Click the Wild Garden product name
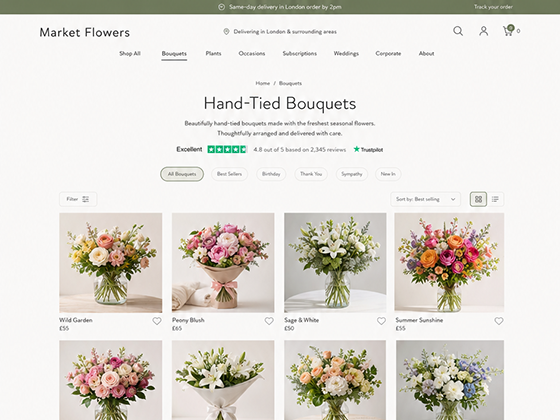The image size is (560, 420). pos(76,320)
